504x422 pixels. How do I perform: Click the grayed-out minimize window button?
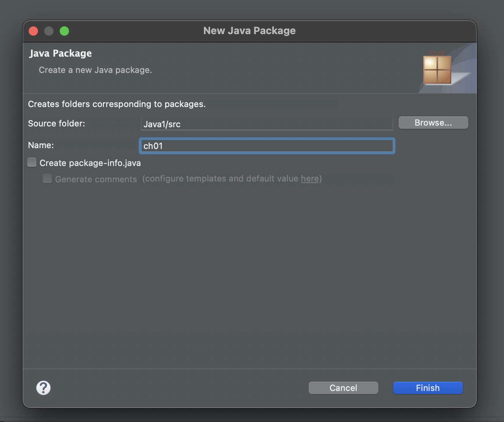coord(49,31)
